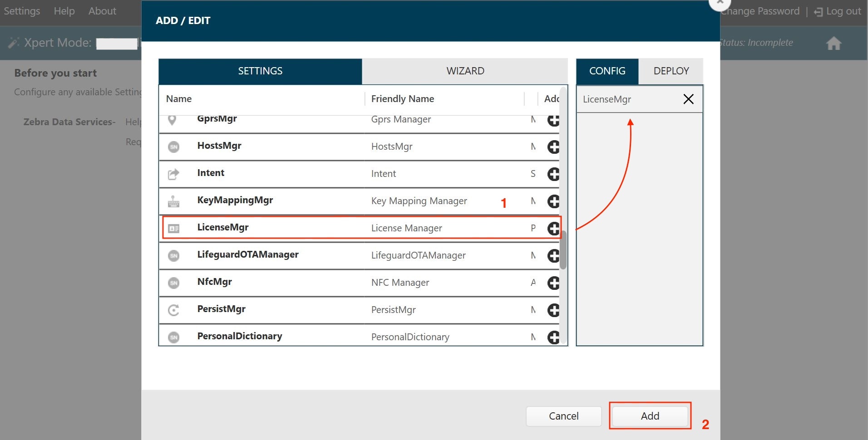Select the SETTINGS tab
868x440 pixels.
[260, 71]
